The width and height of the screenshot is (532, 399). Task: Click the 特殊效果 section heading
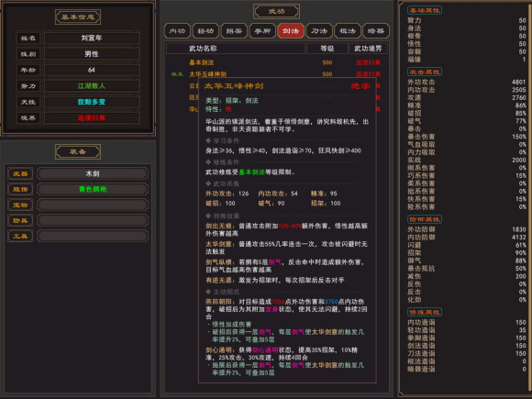click(x=226, y=216)
